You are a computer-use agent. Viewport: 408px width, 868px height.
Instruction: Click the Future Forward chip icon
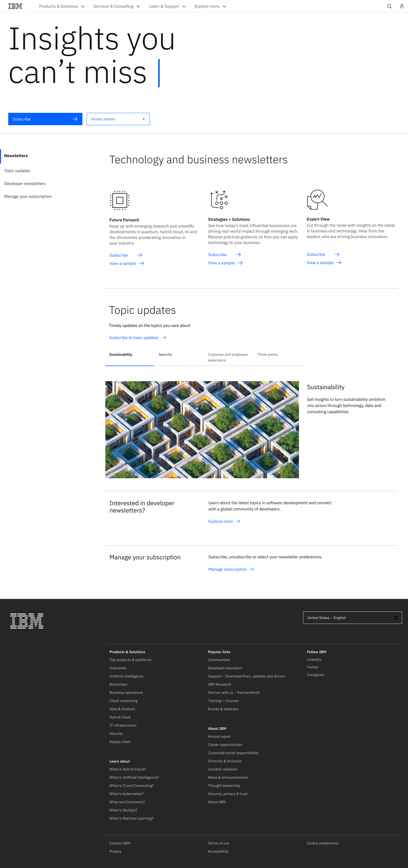tap(120, 200)
